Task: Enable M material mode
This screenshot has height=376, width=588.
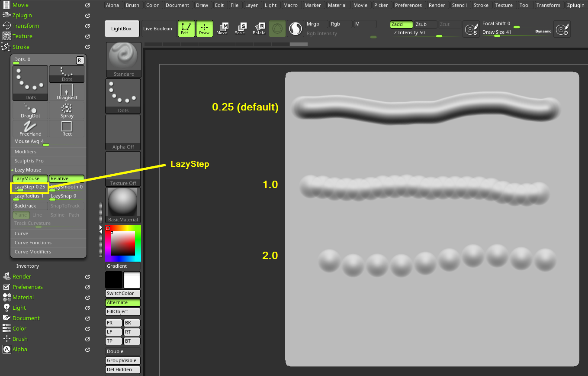Action: [x=365, y=24]
